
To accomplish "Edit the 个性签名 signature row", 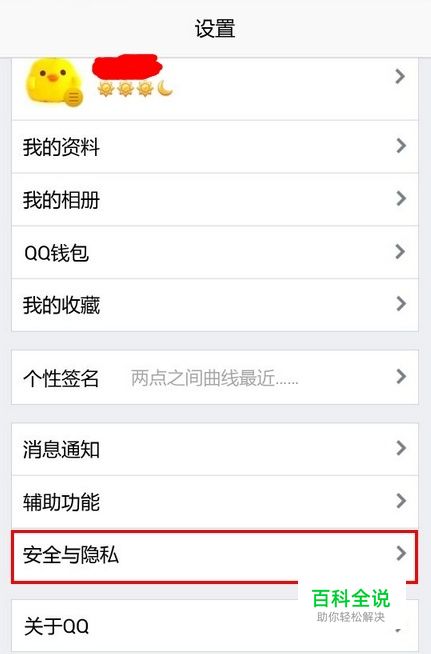I will click(215, 377).
